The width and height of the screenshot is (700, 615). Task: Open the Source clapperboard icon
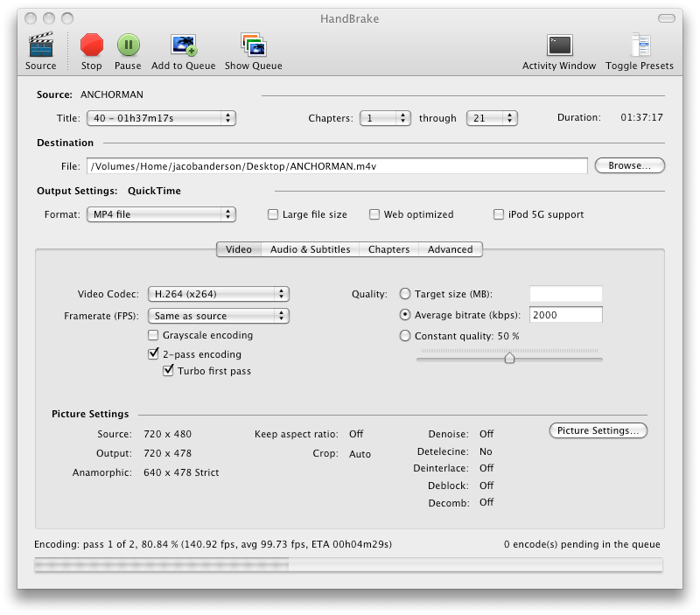coord(40,45)
